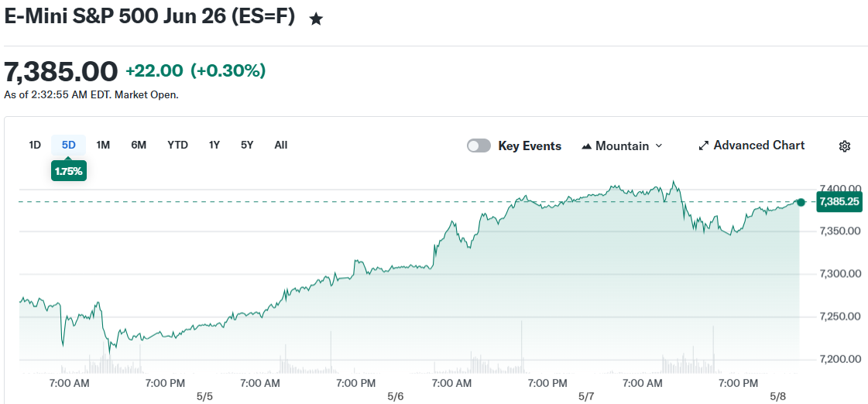Select the All time range tab
The image size is (868, 404).
tap(280, 145)
